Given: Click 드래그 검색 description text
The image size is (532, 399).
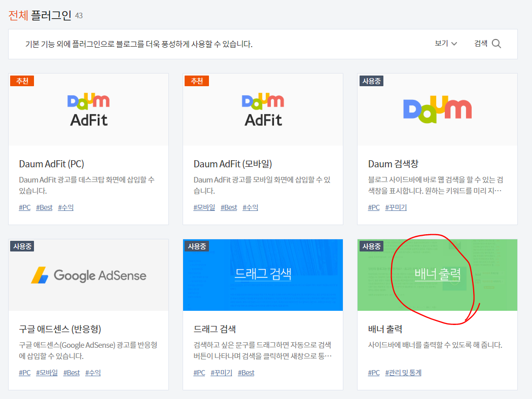Looking at the screenshot, I should coord(263,350).
